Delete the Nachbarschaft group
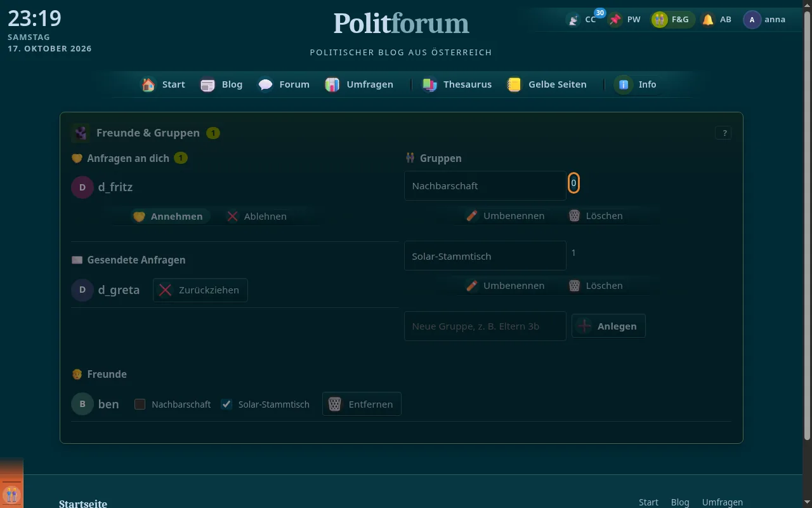The width and height of the screenshot is (812, 508). (596, 216)
